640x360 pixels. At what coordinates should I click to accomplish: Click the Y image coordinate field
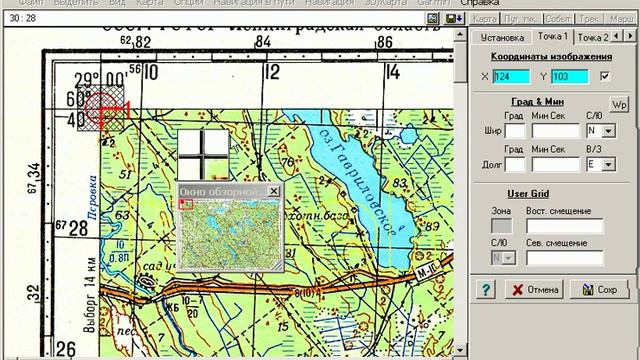pyautogui.click(x=570, y=76)
